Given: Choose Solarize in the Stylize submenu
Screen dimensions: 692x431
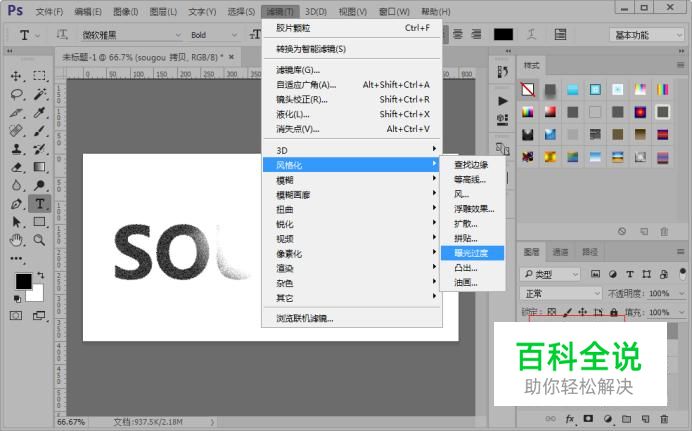Looking at the screenshot, I should (473, 253).
